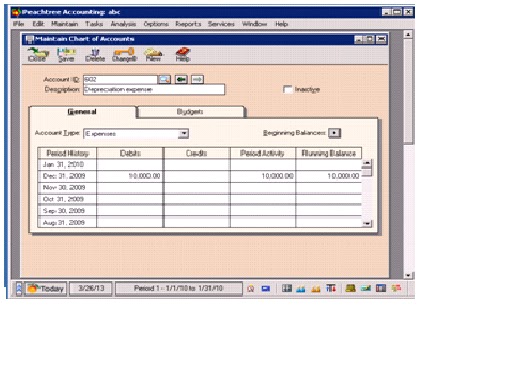
Task: Minimize the Maintain Chart of Accounts window
Action: coord(359,39)
